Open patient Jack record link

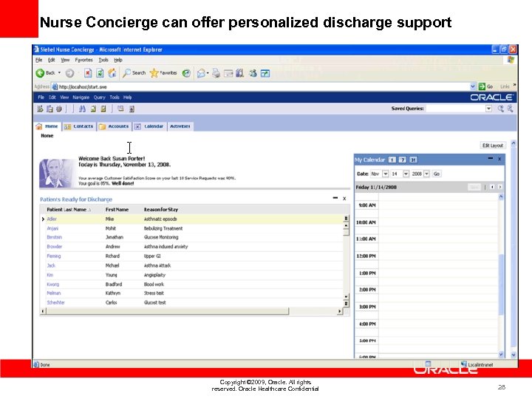51,266
